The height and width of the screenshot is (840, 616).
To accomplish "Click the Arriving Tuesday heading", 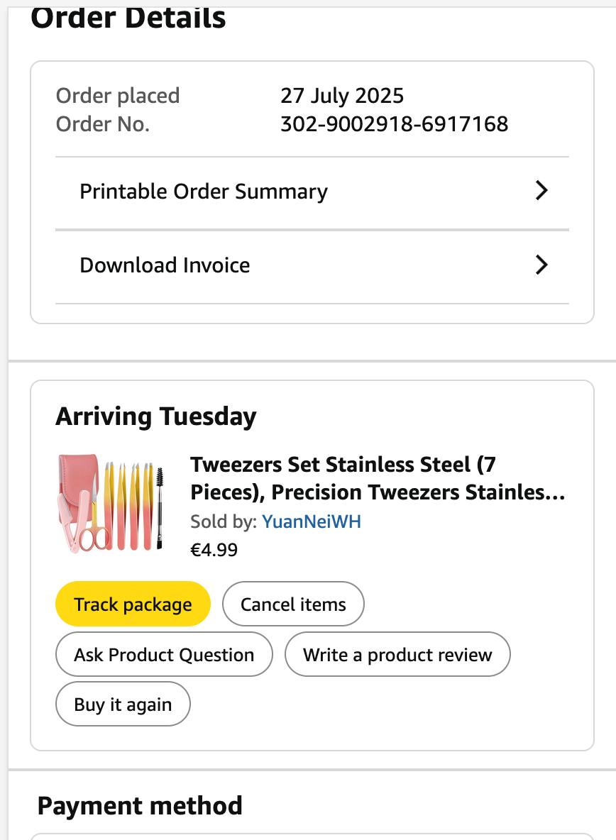I will tap(156, 416).
